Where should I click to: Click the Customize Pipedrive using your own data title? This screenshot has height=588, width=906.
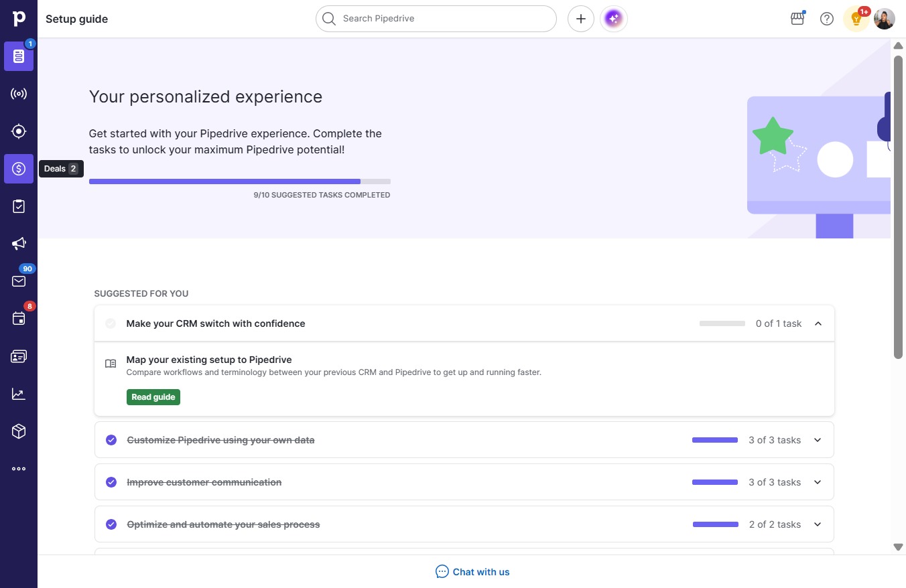(220, 440)
